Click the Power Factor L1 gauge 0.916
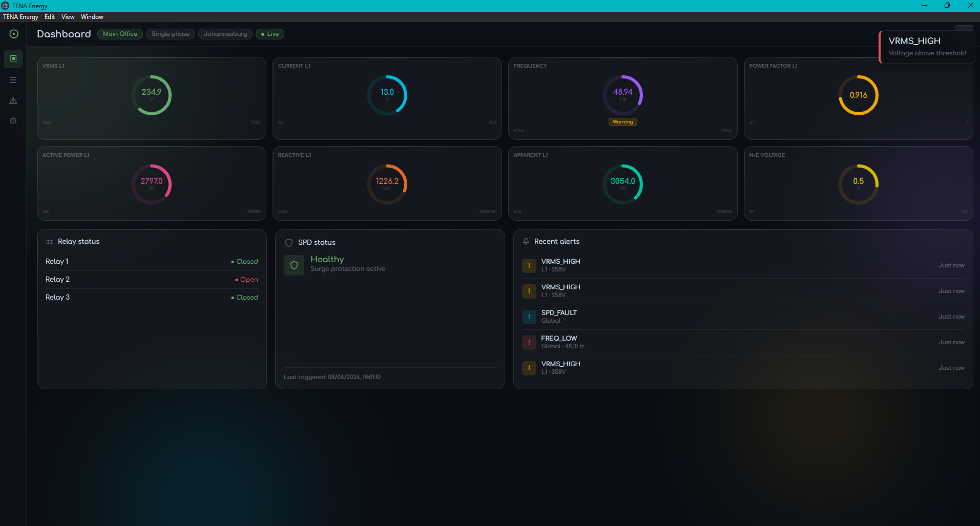The width and height of the screenshot is (980, 526). point(859,95)
